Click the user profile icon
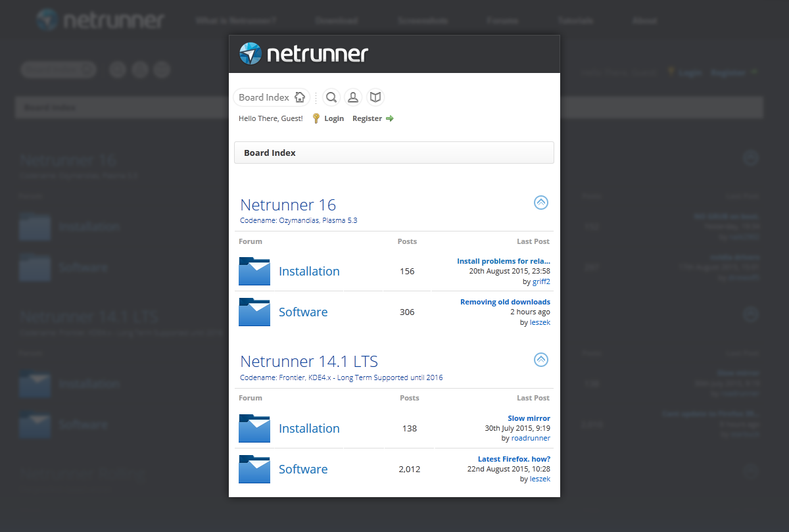The height and width of the screenshot is (532, 789). click(353, 97)
